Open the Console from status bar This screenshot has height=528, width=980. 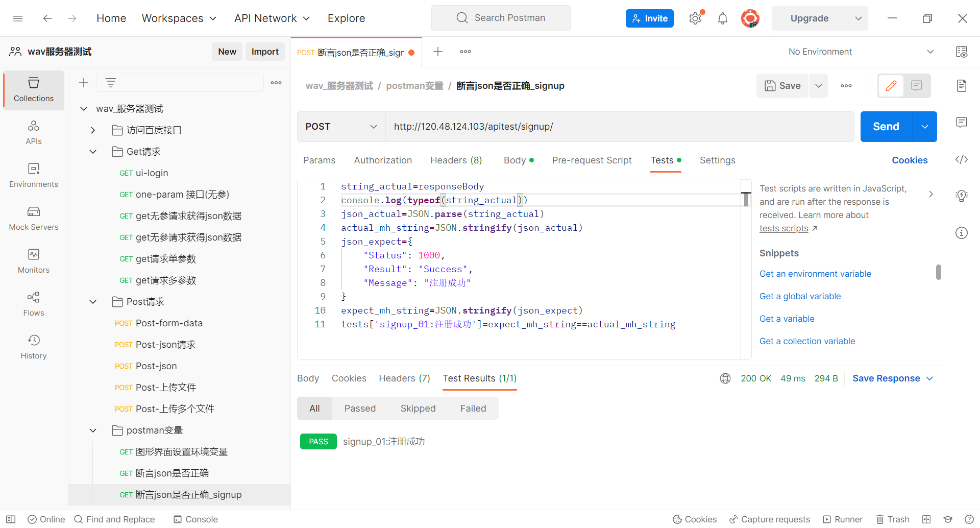click(x=195, y=519)
